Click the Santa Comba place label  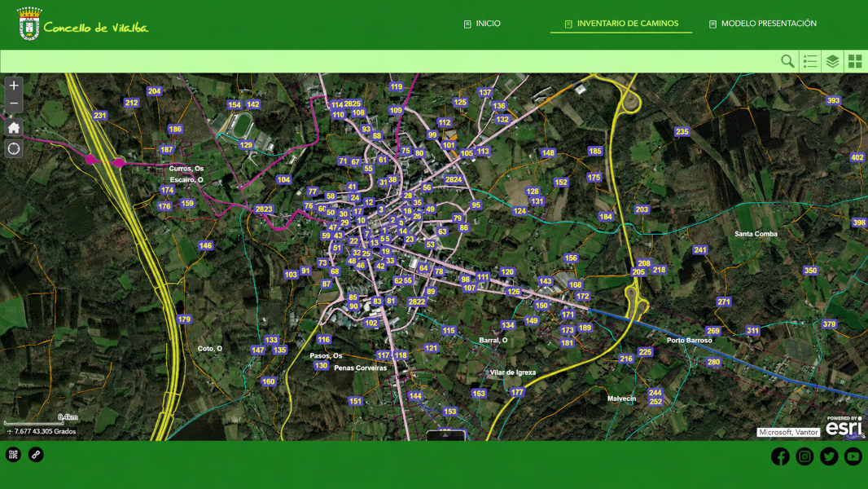756,234
